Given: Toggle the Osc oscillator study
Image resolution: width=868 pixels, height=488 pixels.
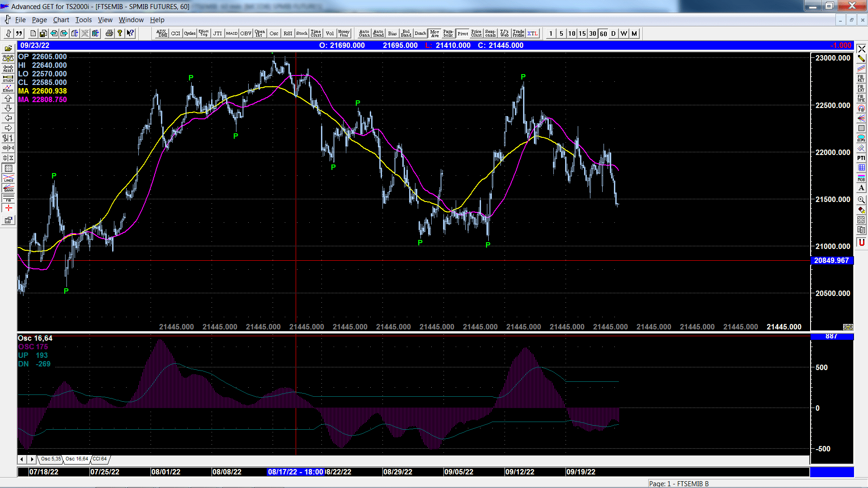Looking at the screenshot, I should click(274, 33).
